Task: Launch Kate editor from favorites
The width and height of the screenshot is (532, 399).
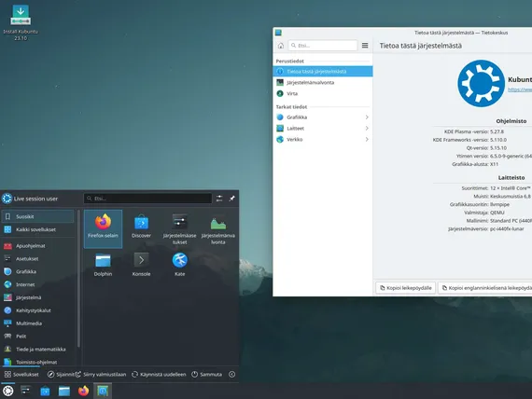Action: tap(179, 265)
